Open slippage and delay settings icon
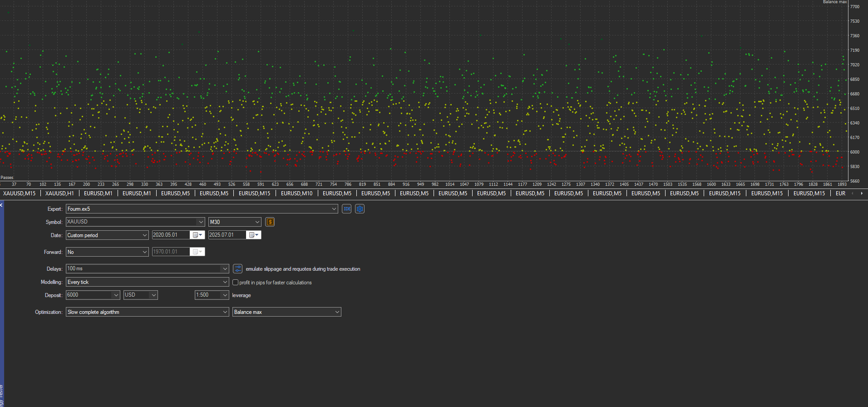 238,269
